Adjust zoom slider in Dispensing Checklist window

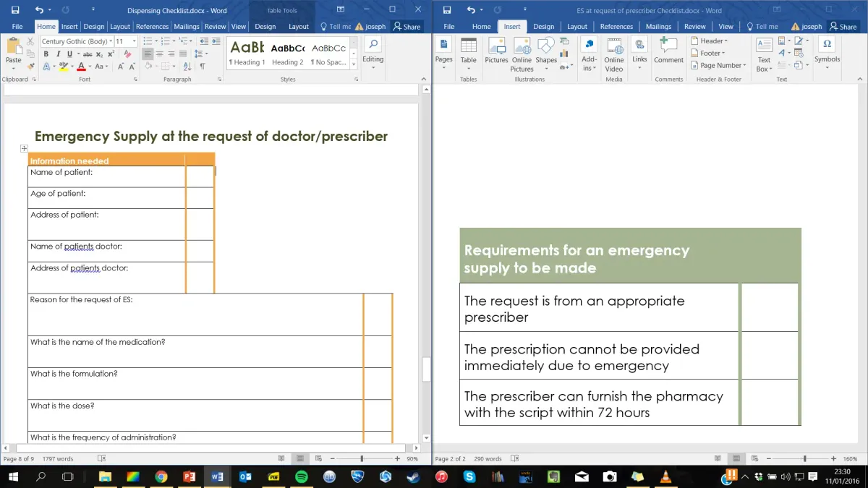point(362,458)
